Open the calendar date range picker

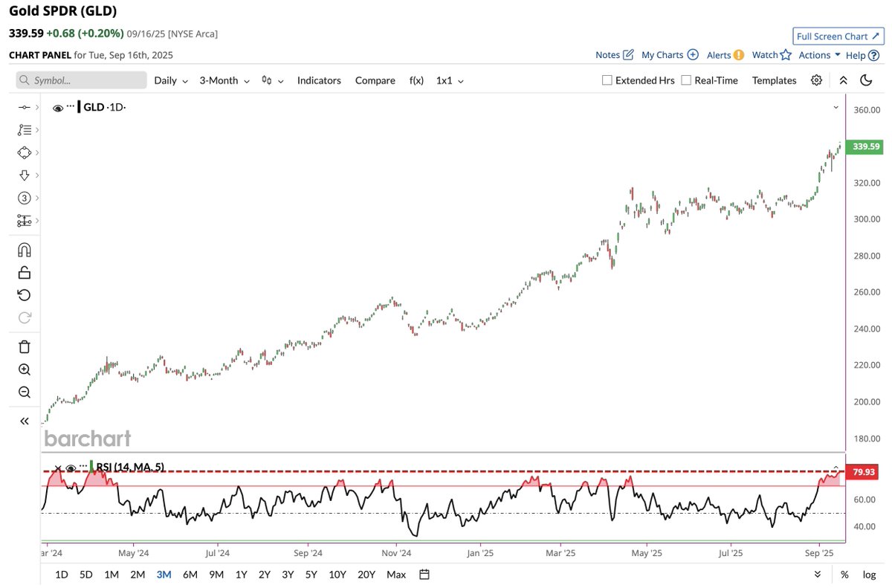pyautogui.click(x=424, y=574)
